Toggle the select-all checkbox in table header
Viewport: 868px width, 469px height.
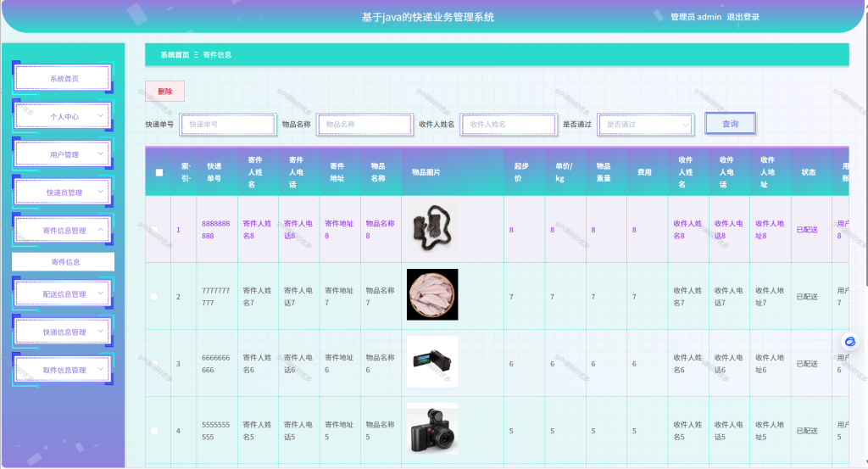(x=159, y=172)
